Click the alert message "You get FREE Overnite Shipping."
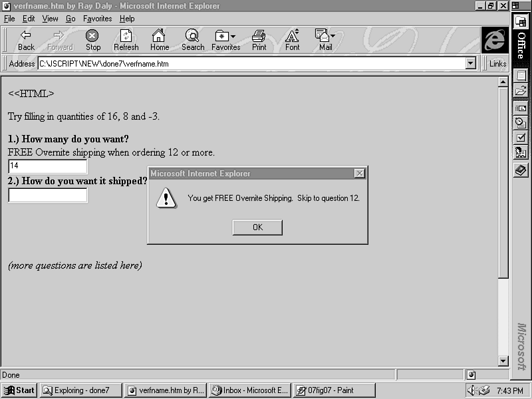Screen dimensions: 532x399 (x=240, y=198)
